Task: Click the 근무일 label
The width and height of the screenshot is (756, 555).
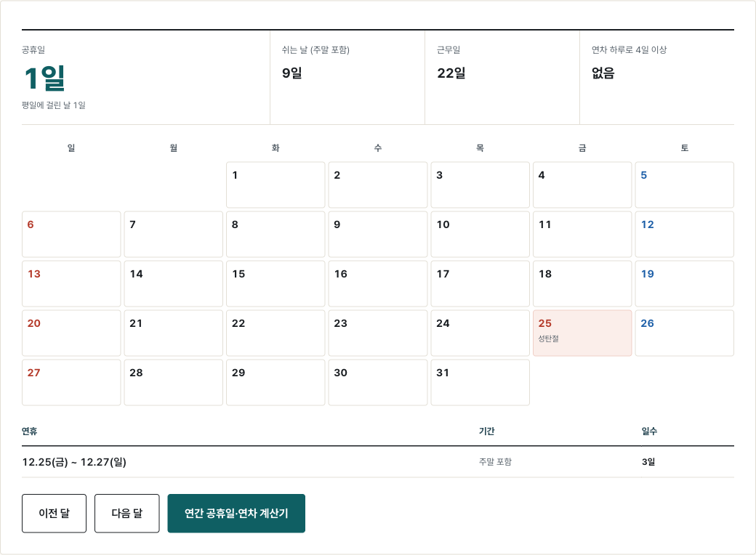Action: [449, 49]
